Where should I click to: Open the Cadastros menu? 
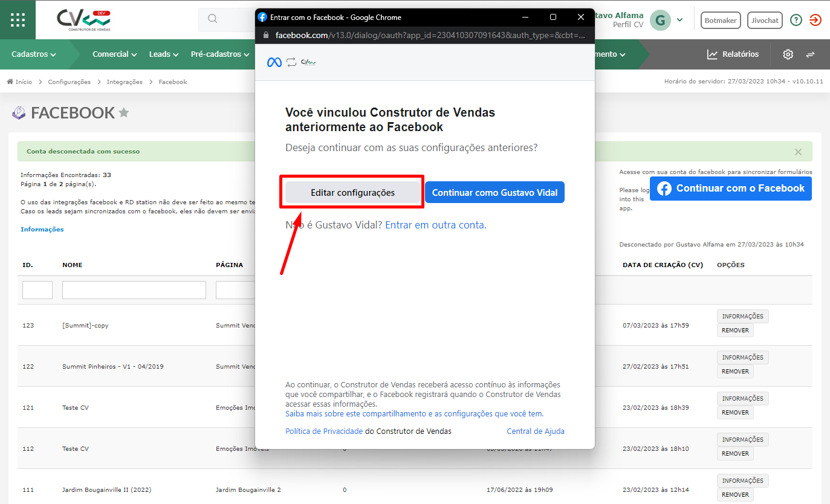pos(34,54)
